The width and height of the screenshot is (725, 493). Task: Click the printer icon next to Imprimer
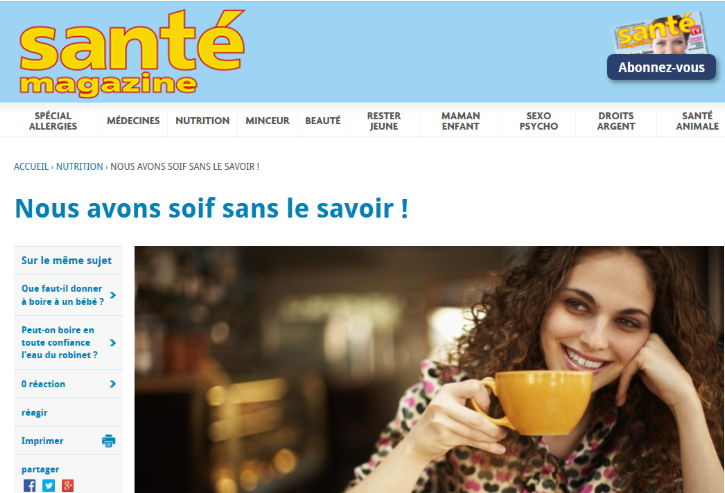coord(109,441)
